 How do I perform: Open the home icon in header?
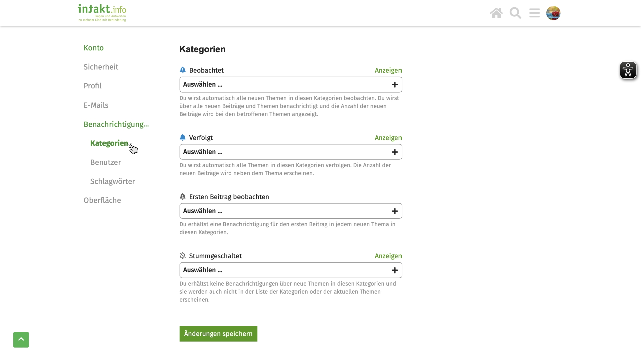496,13
